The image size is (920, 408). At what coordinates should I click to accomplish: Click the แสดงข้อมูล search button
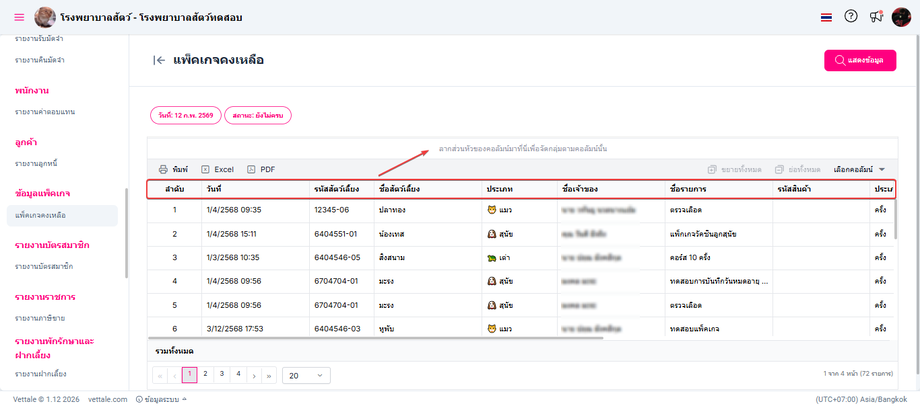860,60
